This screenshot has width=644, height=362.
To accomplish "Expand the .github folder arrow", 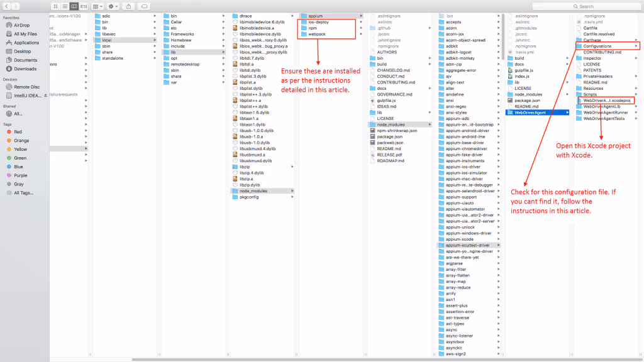I will coord(430,28).
